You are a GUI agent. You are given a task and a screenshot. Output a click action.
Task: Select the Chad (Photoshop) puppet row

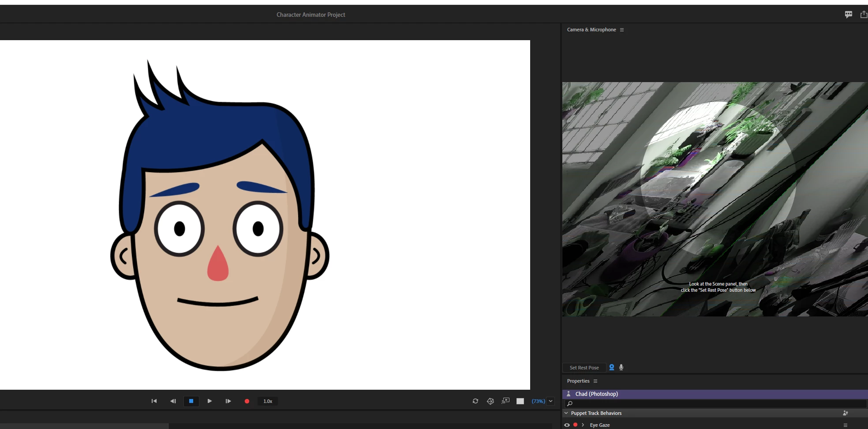pos(715,394)
